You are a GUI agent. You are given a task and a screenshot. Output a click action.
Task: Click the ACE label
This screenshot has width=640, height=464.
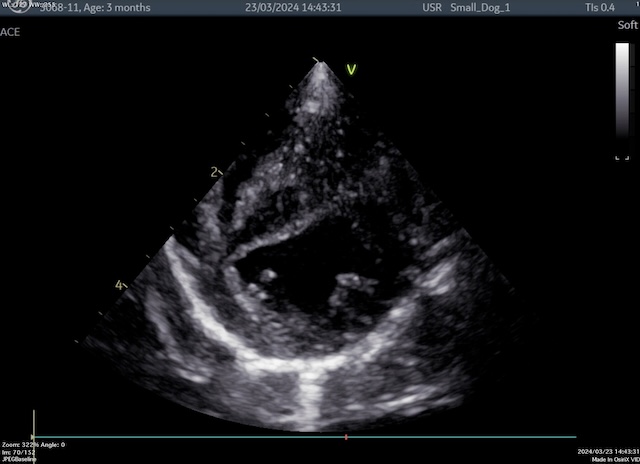tap(10, 32)
